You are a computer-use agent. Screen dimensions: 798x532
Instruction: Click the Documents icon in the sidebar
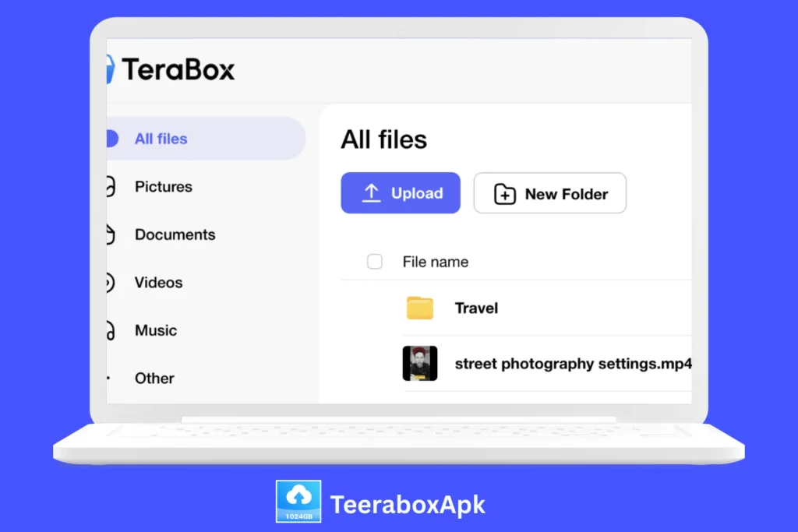(111, 234)
